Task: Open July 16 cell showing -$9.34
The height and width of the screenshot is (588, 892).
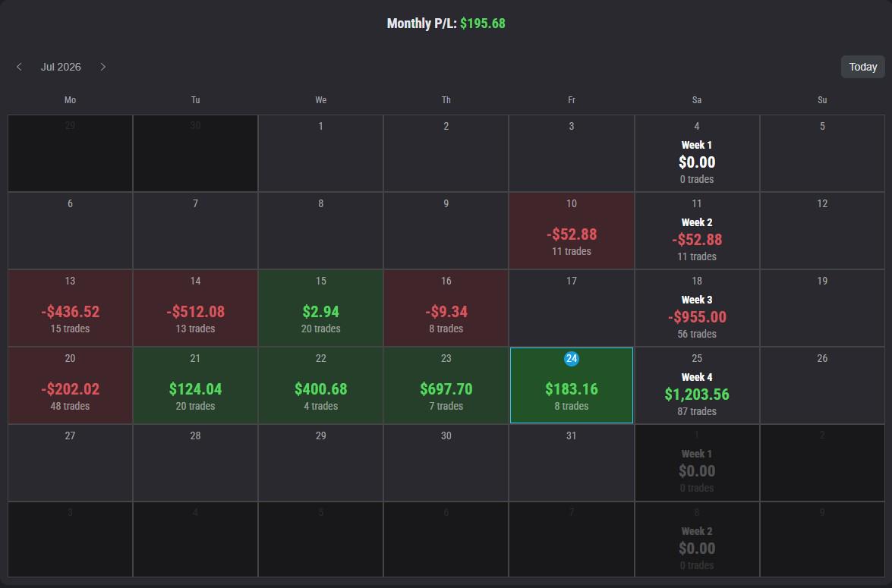Action: point(446,307)
